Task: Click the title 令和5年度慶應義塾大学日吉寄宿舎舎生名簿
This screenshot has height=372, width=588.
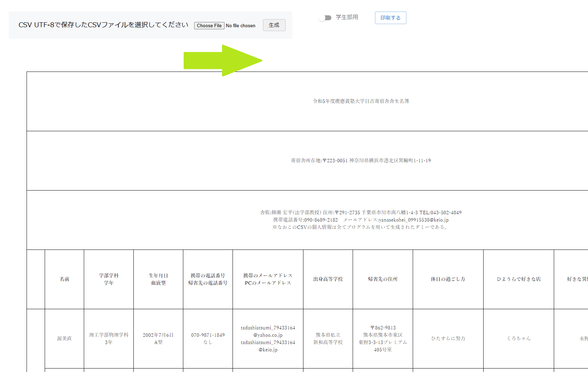Action: tap(361, 101)
